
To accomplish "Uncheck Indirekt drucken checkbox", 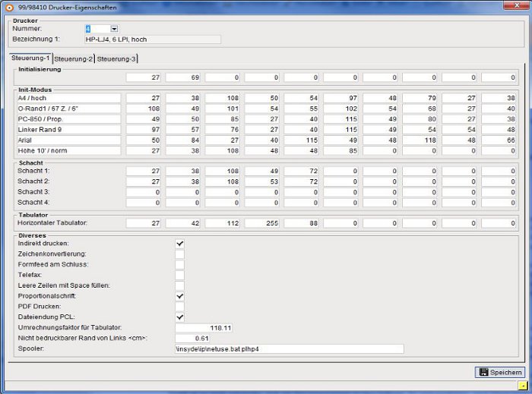I will click(x=180, y=244).
